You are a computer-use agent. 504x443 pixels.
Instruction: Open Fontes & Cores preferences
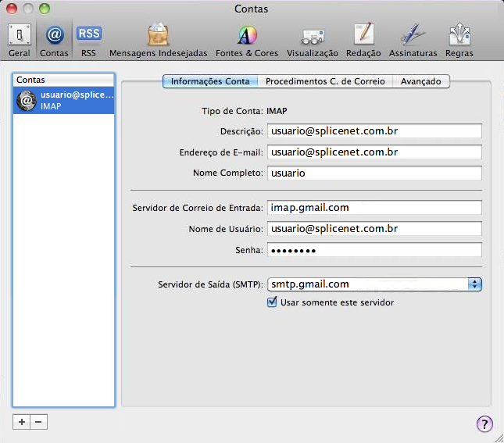pos(247,40)
